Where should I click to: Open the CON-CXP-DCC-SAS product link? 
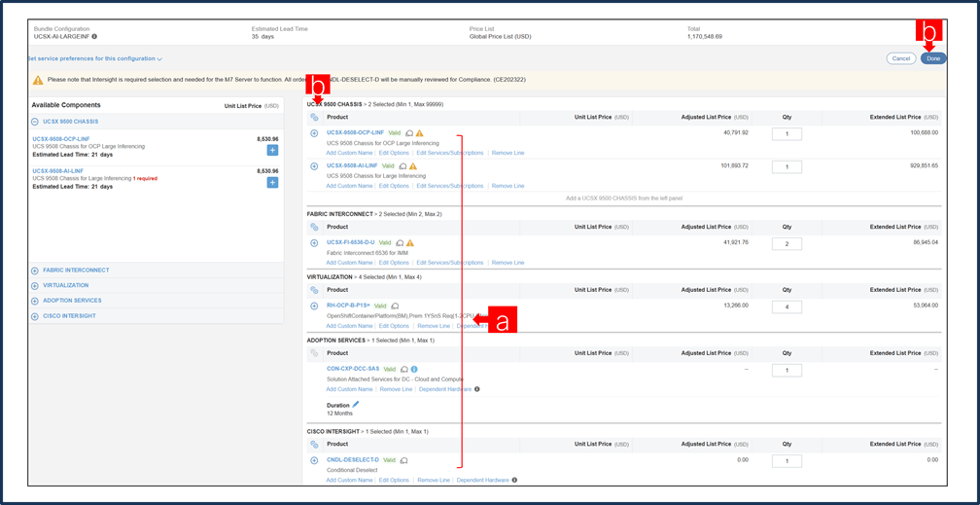click(353, 369)
